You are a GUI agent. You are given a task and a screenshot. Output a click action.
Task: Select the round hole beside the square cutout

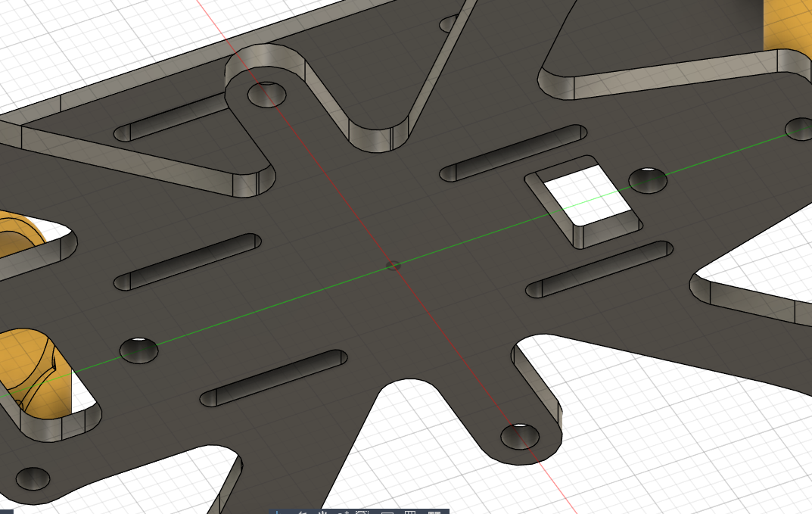click(x=649, y=179)
